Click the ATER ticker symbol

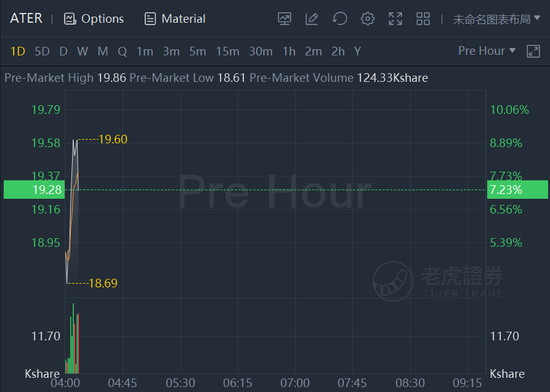pos(26,18)
